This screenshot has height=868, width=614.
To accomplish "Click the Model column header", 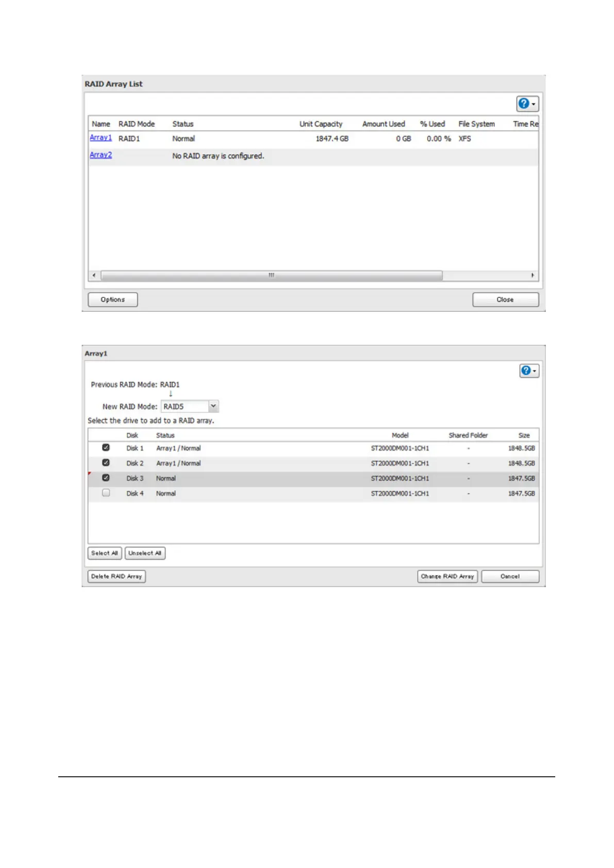I will [400, 435].
